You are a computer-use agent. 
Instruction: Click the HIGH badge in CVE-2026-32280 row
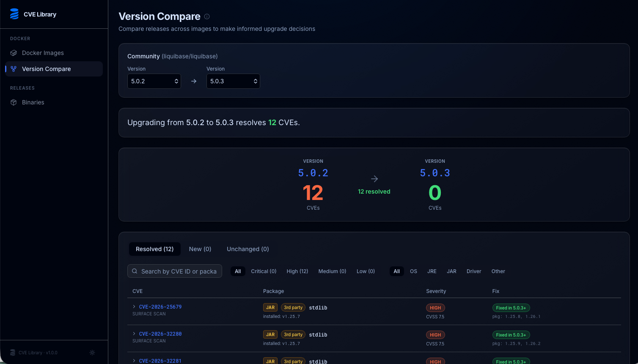point(435,335)
